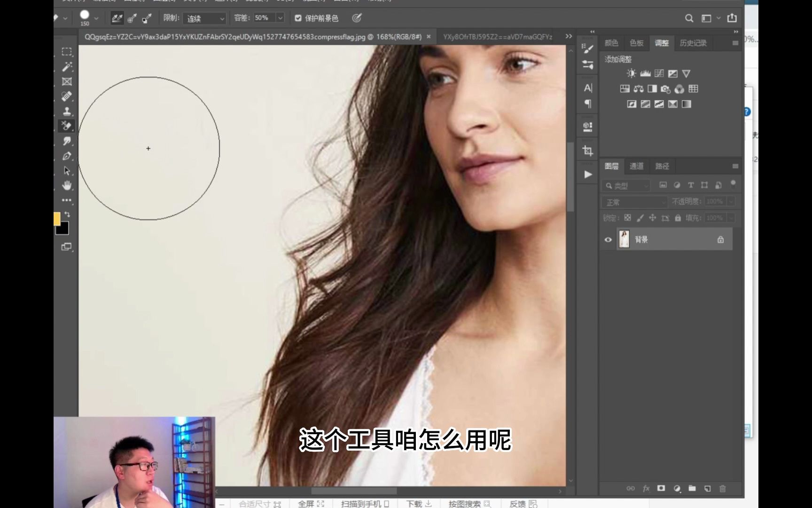This screenshot has height=508, width=812.
Task: Toggle lock transparent pixels on layer
Action: point(626,218)
